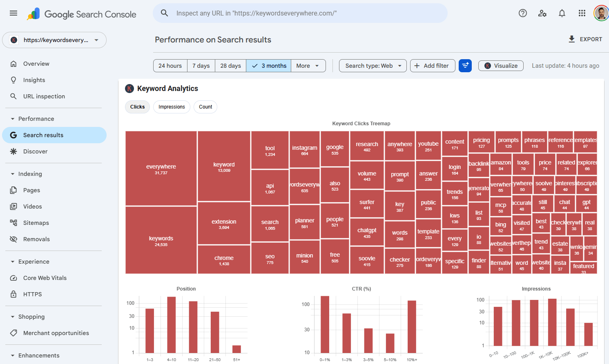The image size is (609, 364).
Task: Click the Google Search Console logo
Action: coord(82,14)
